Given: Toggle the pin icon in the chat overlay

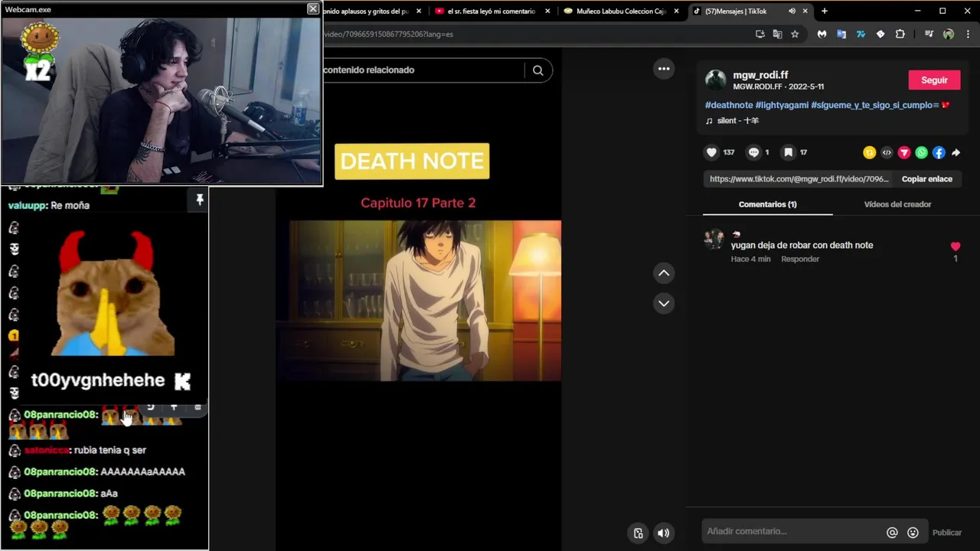Looking at the screenshot, I should [200, 200].
